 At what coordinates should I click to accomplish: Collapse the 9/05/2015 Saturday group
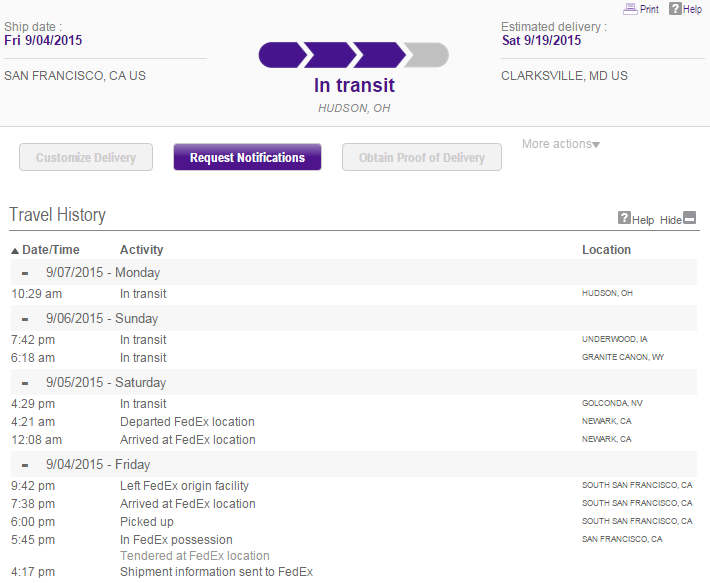[x=25, y=383]
